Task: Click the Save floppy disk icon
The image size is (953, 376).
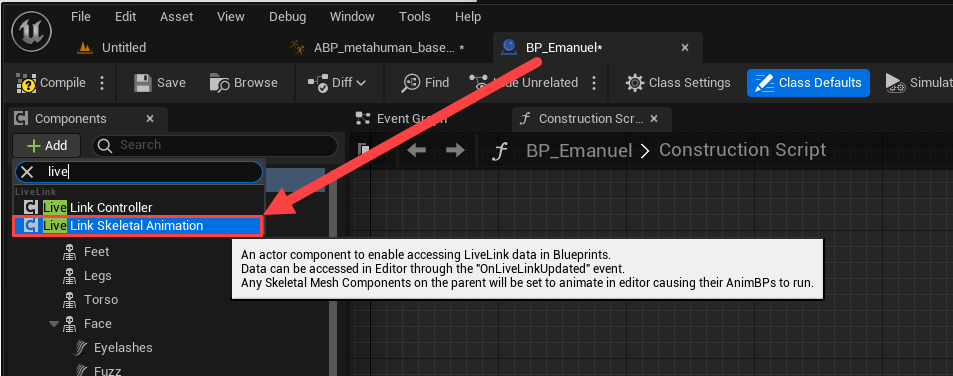Action: click(143, 83)
